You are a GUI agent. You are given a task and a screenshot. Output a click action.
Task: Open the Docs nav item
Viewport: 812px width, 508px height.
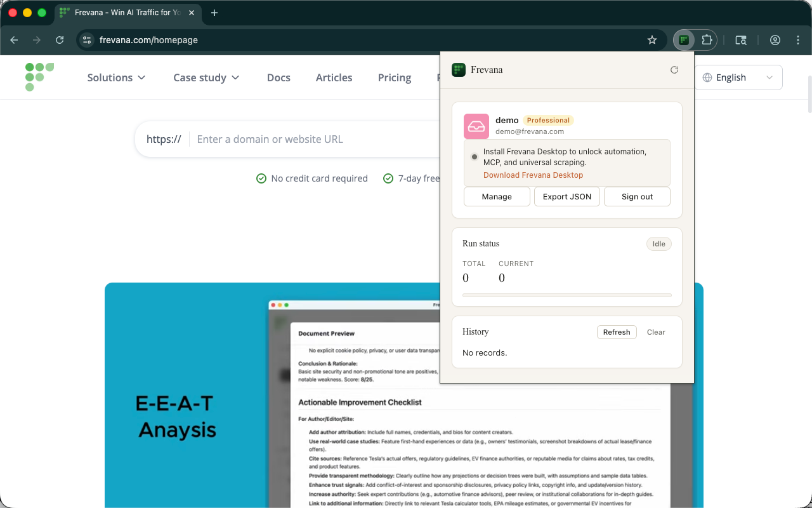click(278, 77)
